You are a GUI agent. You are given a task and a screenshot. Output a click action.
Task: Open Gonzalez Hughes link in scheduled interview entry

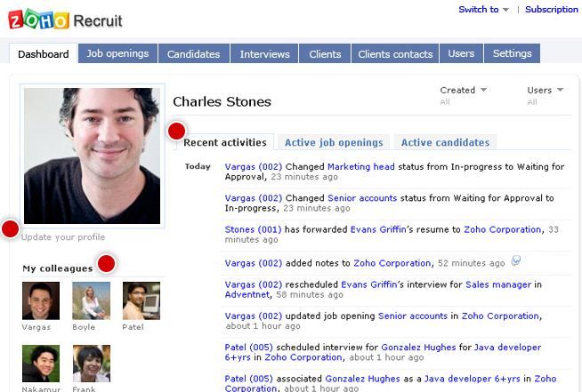tap(418, 348)
